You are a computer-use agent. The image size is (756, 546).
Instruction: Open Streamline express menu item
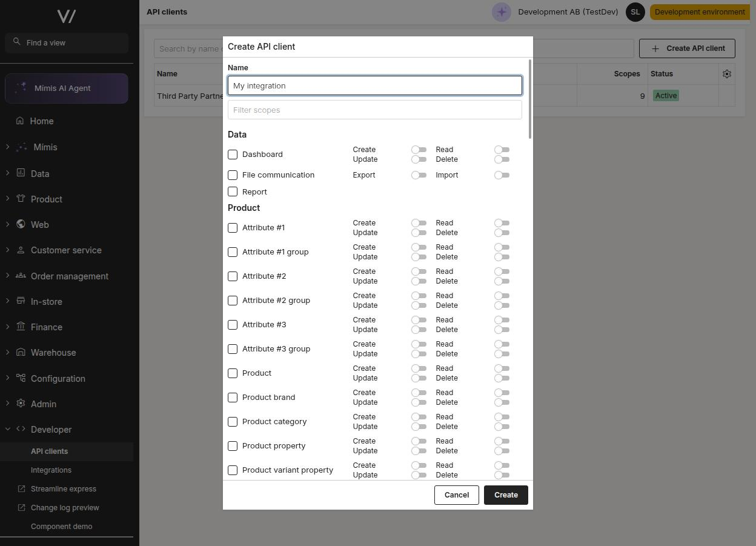pyautogui.click(x=67, y=489)
